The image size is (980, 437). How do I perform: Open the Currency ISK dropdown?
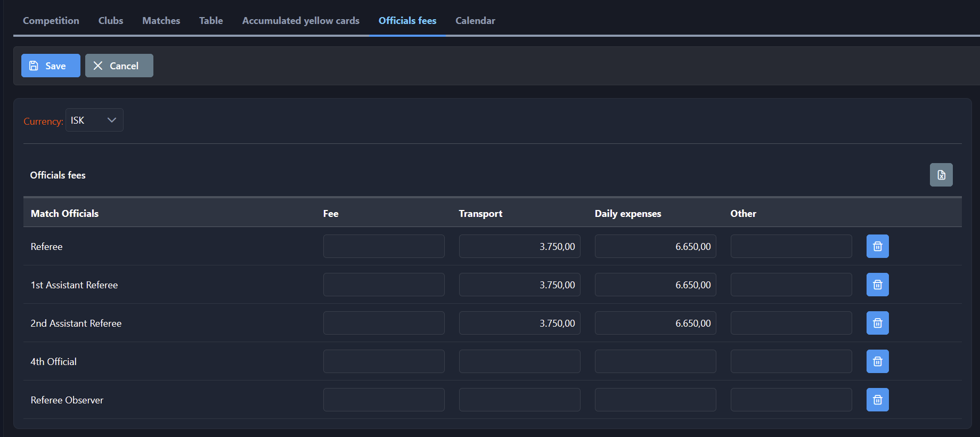click(x=94, y=120)
